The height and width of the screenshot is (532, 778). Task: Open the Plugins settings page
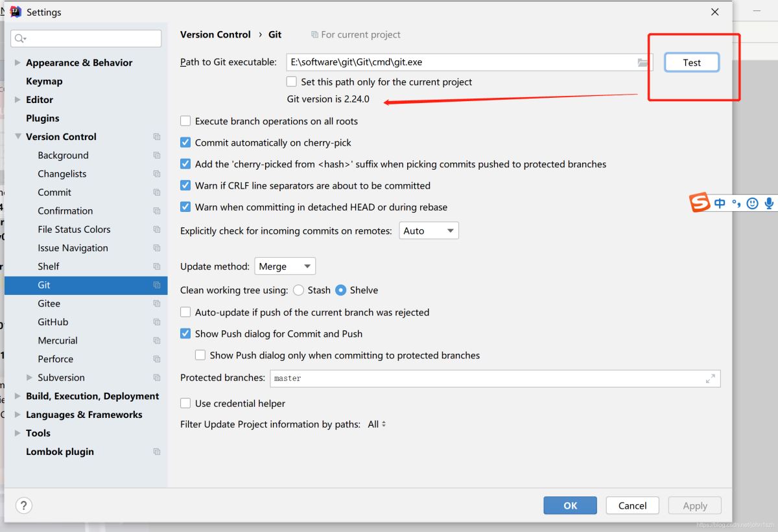click(42, 118)
